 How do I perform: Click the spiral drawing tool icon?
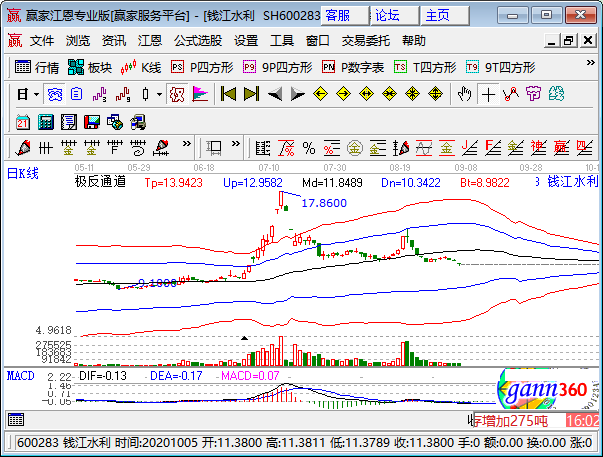click(138, 148)
